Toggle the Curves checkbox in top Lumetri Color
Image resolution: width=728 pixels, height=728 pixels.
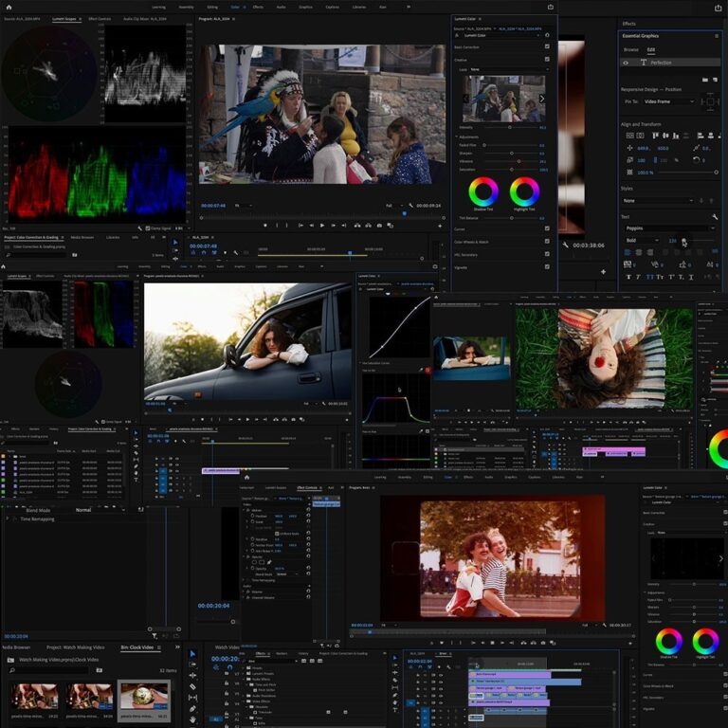547,228
